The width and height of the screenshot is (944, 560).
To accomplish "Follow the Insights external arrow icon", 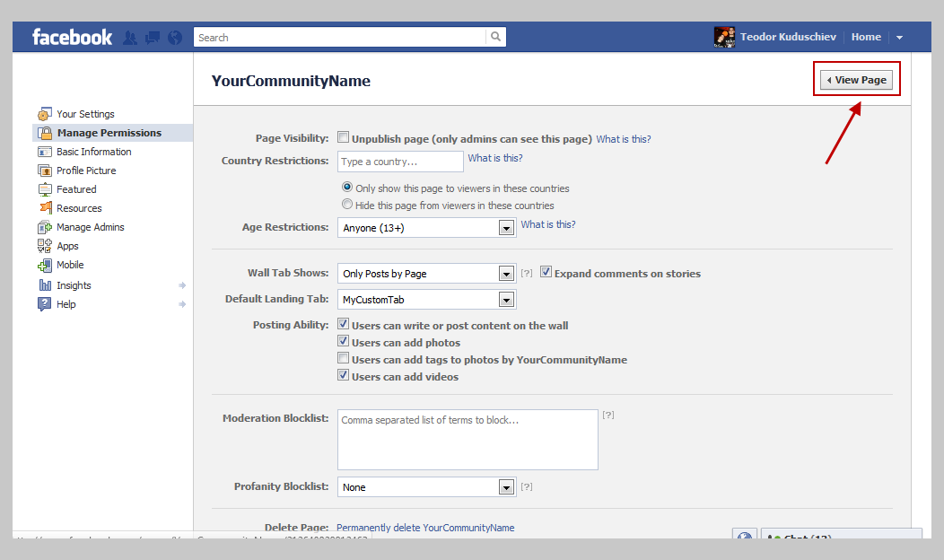I will (x=182, y=285).
